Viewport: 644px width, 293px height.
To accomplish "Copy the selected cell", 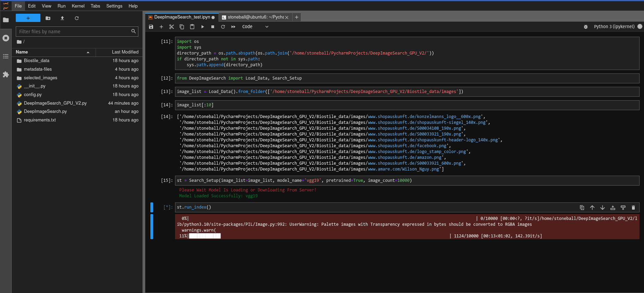I will pos(182,27).
